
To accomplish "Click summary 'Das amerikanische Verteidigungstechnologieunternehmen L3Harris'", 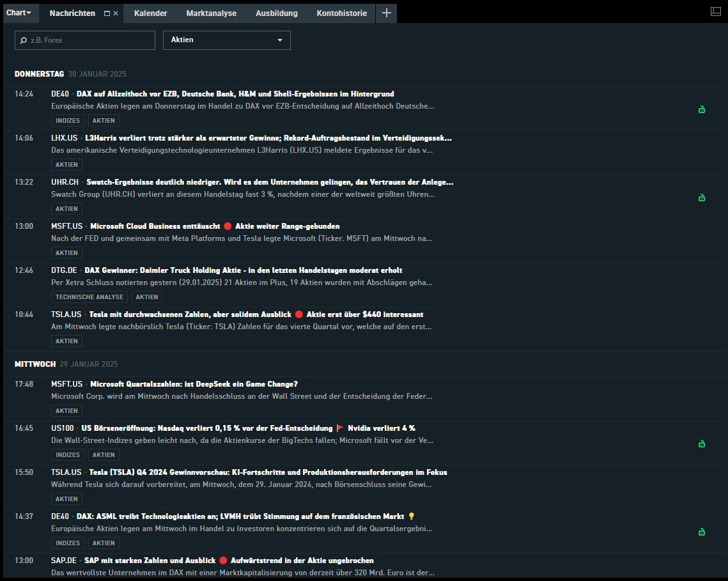I will [x=242, y=150].
